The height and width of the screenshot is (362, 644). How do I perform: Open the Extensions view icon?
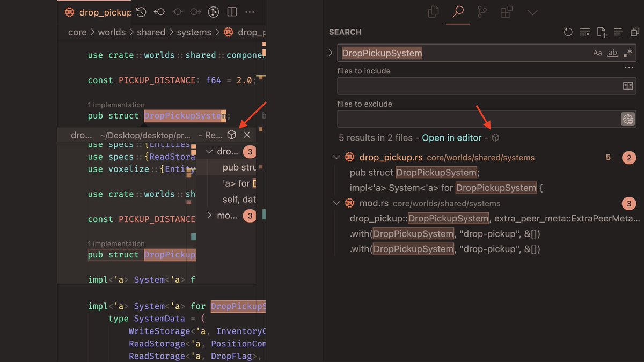pos(506,12)
